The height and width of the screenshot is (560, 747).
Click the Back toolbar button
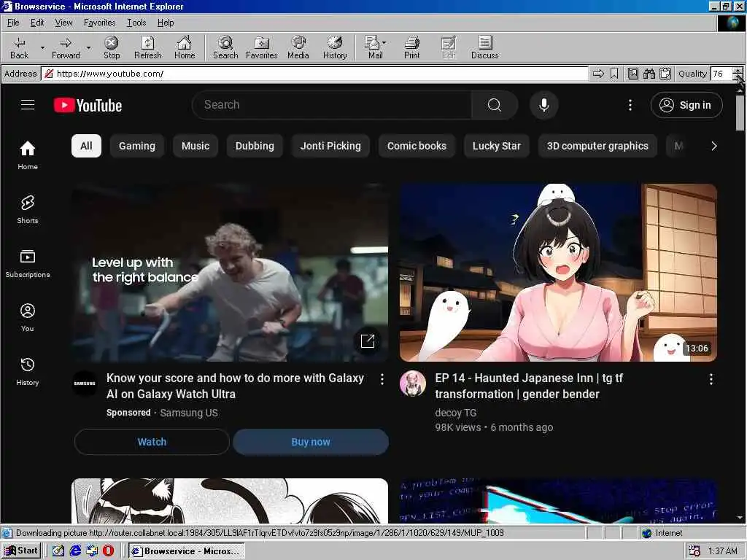tap(19, 47)
